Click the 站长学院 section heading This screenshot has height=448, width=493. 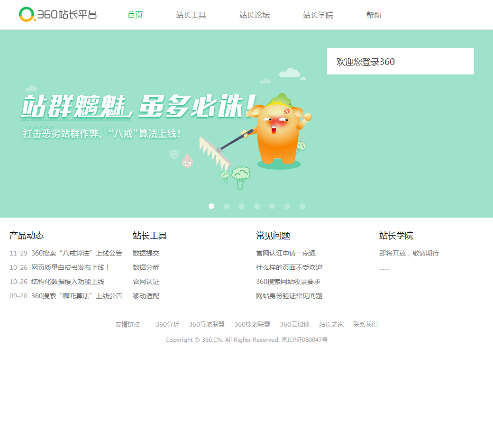point(396,236)
